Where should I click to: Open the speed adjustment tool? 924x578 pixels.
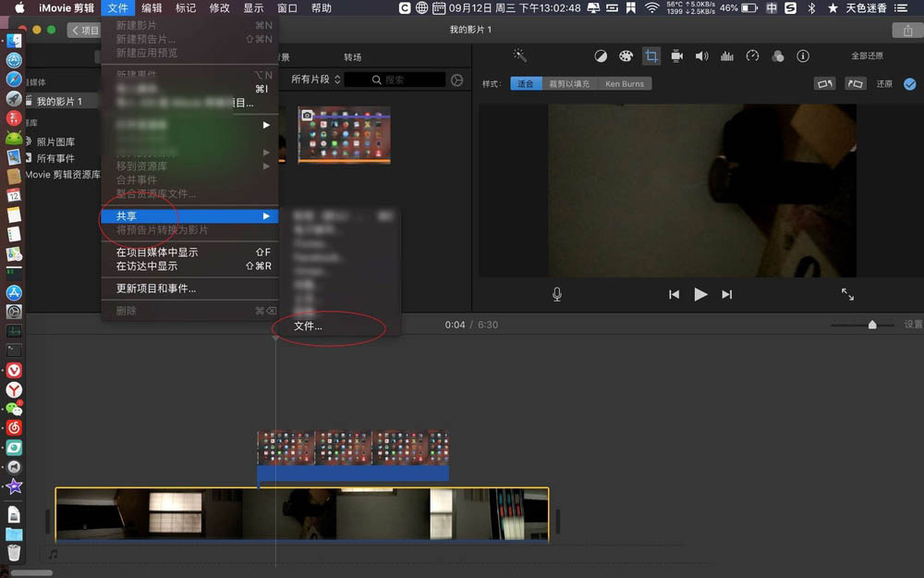(x=752, y=56)
